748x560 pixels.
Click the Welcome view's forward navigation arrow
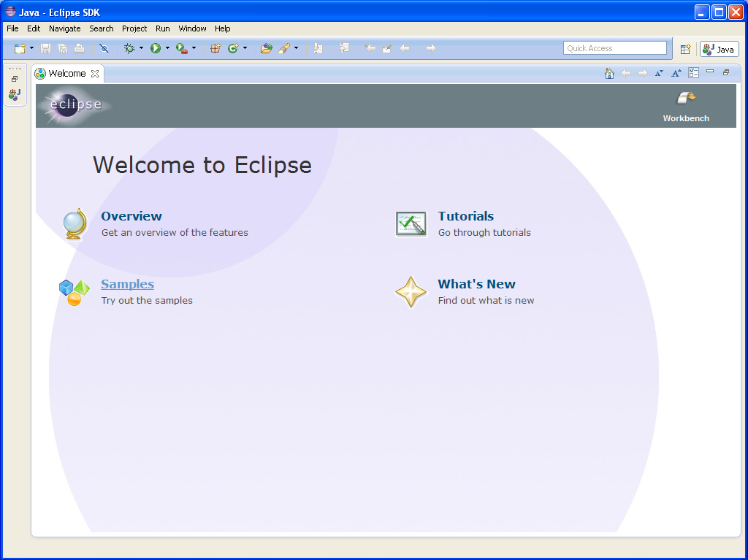click(x=643, y=73)
